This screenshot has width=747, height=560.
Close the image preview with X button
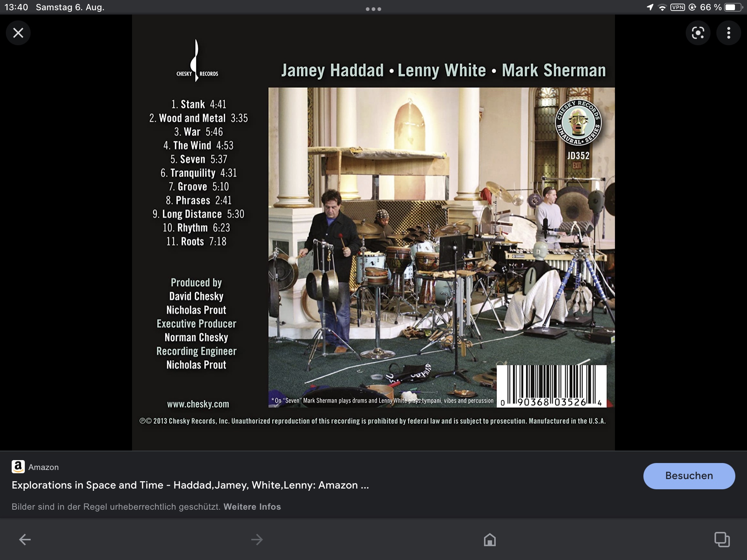tap(18, 33)
